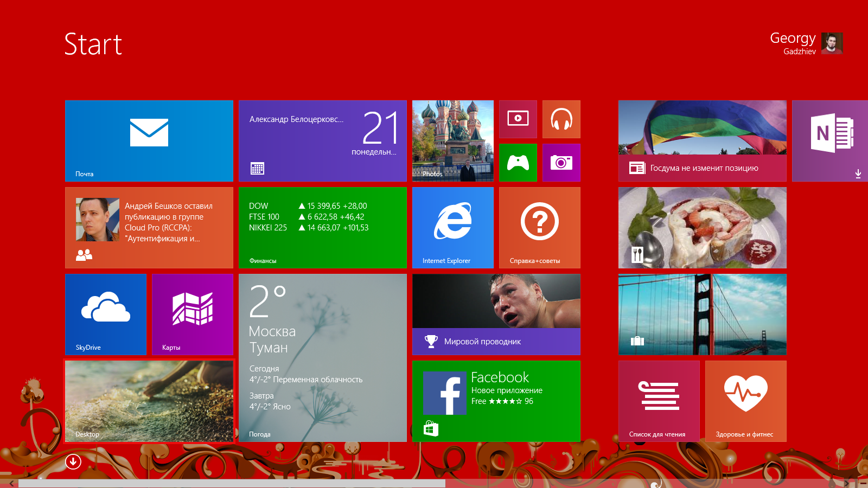868x488 pixels.
Task: Open the Почта (Mail) app tile
Action: (149, 141)
